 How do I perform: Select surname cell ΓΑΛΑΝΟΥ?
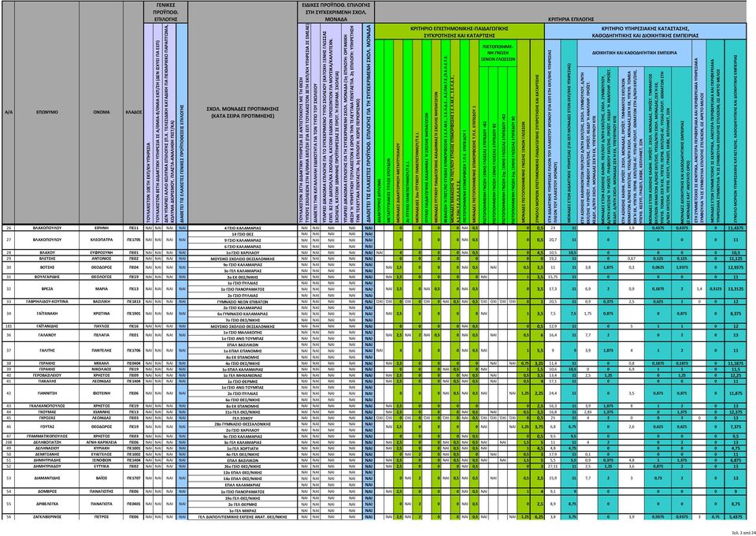[x=46, y=335]
